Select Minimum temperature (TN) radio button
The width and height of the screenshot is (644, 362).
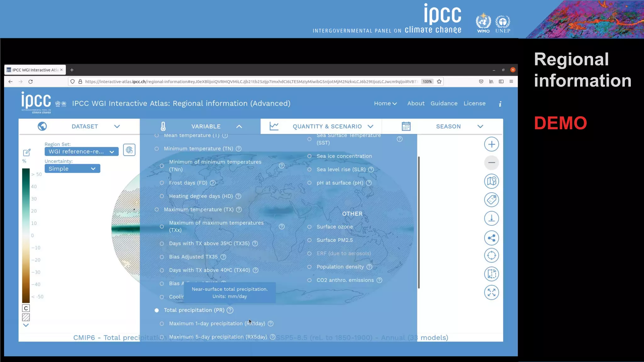click(x=157, y=149)
